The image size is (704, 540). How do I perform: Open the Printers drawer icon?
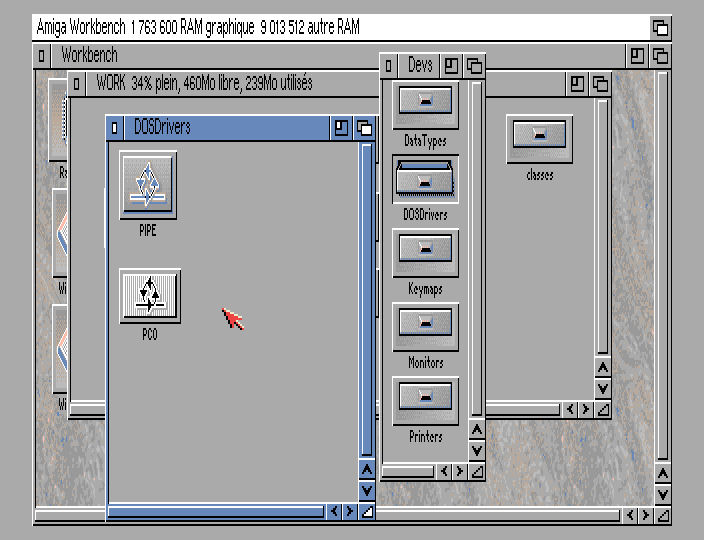pos(425,401)
